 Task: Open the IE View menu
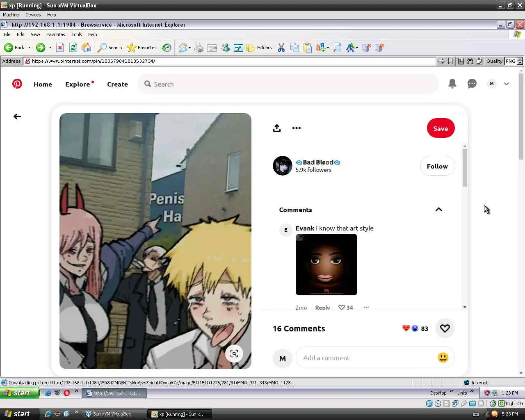(x=35, y=34)
